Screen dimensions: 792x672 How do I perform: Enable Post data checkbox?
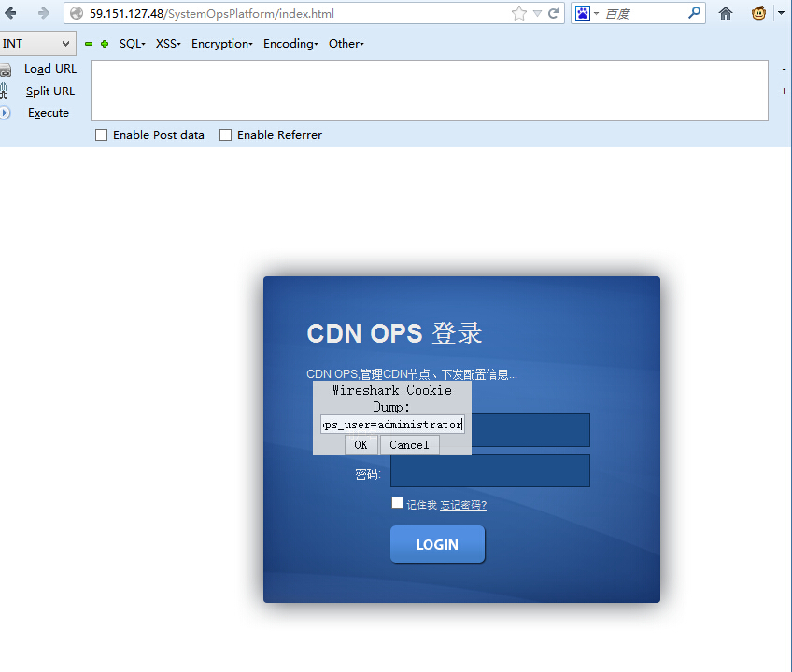tap(102, 134)
